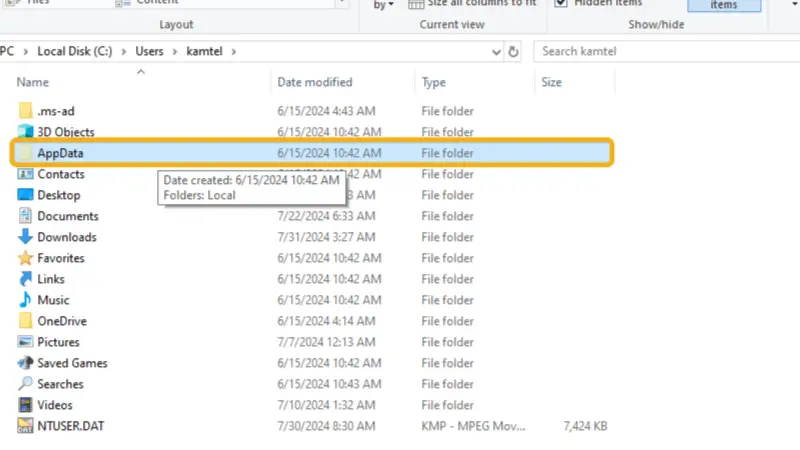Toggle the Hidden items checkbox

pyautogui.click(x=561, y=3)
